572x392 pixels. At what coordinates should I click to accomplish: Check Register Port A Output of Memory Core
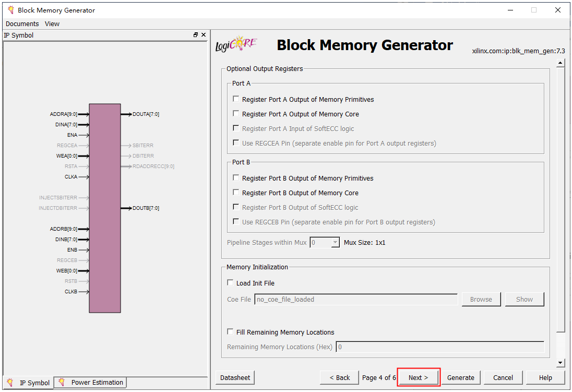pos(236,114)
